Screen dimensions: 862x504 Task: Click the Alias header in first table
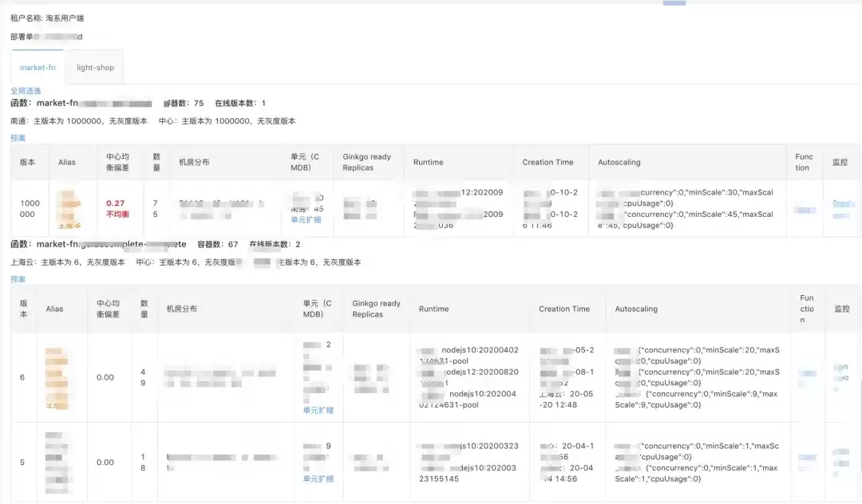pyautogui.click(x=66, y=162)
